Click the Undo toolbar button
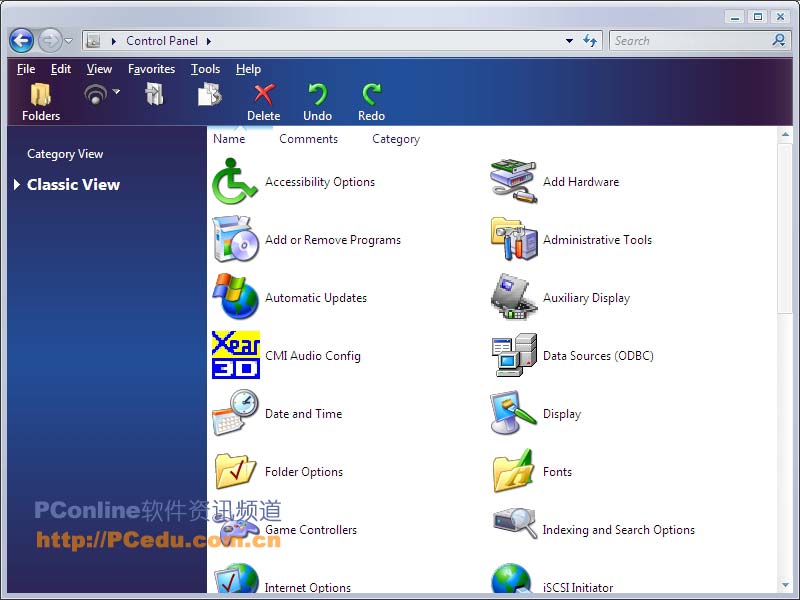Image resolution: width=800 pixels, height=600 pixels. [x=317, y=103]
